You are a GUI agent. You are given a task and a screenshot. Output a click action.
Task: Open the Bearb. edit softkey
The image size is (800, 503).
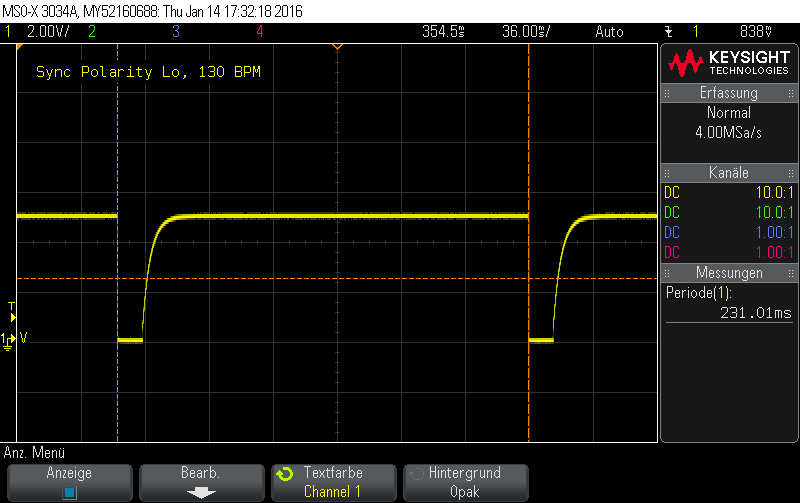point(202,483)
